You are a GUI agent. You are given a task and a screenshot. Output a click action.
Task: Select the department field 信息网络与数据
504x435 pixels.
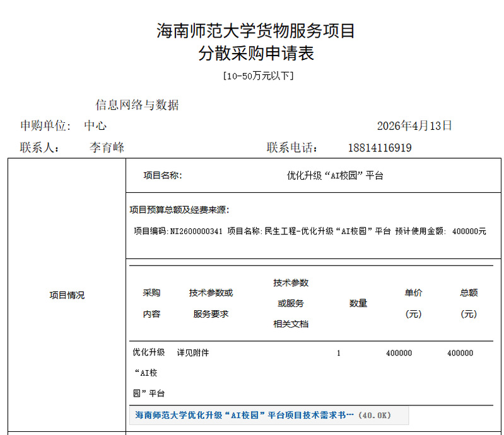coord(137,105)
